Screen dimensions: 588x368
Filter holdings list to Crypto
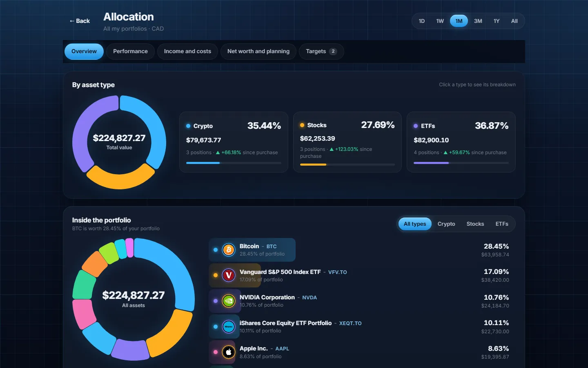point(446,224)
